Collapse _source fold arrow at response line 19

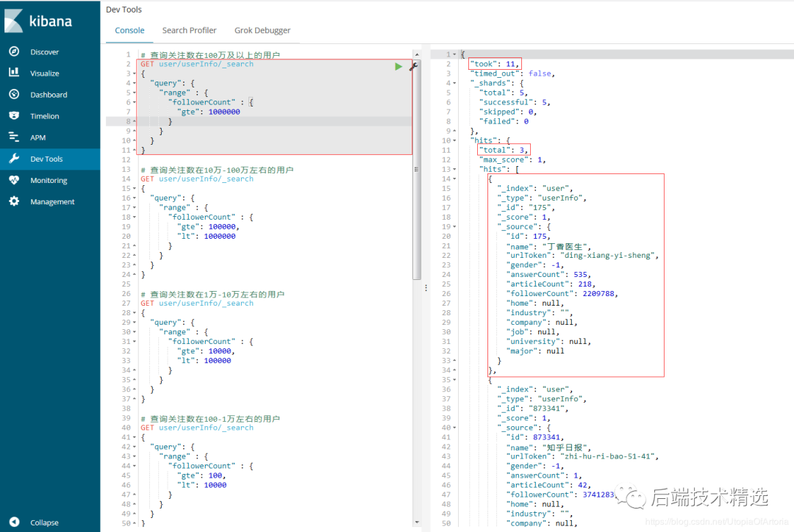click(x=454, y=227)
